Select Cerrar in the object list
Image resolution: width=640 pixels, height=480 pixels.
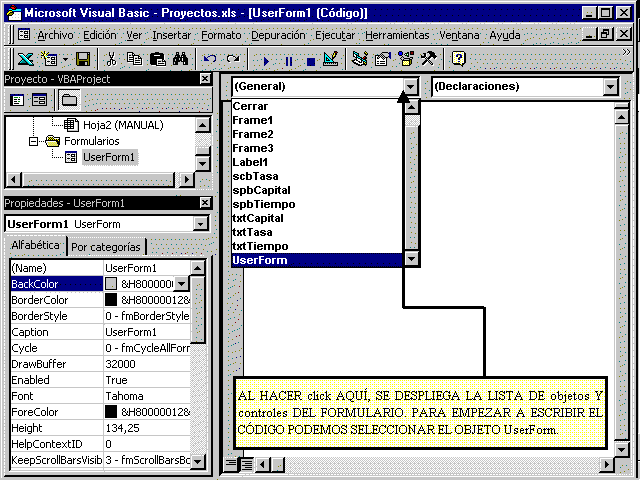coord(317,106)
